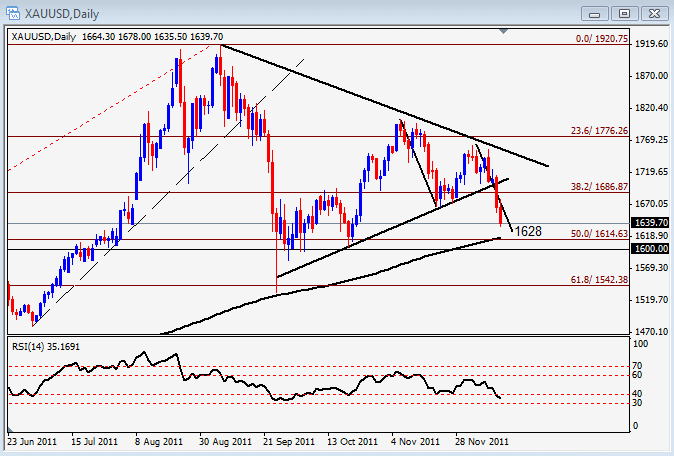Click the 4 Nov 2011 date label

(415, 441)
